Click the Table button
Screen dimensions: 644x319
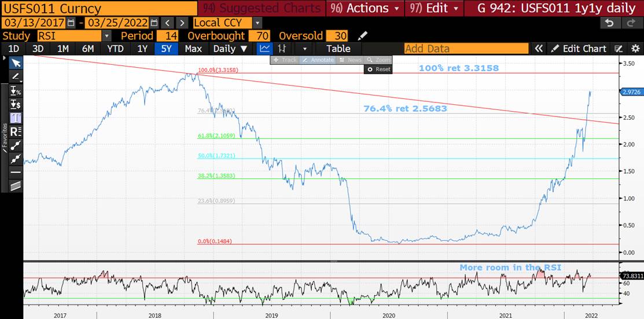click(x=338, y=49)
